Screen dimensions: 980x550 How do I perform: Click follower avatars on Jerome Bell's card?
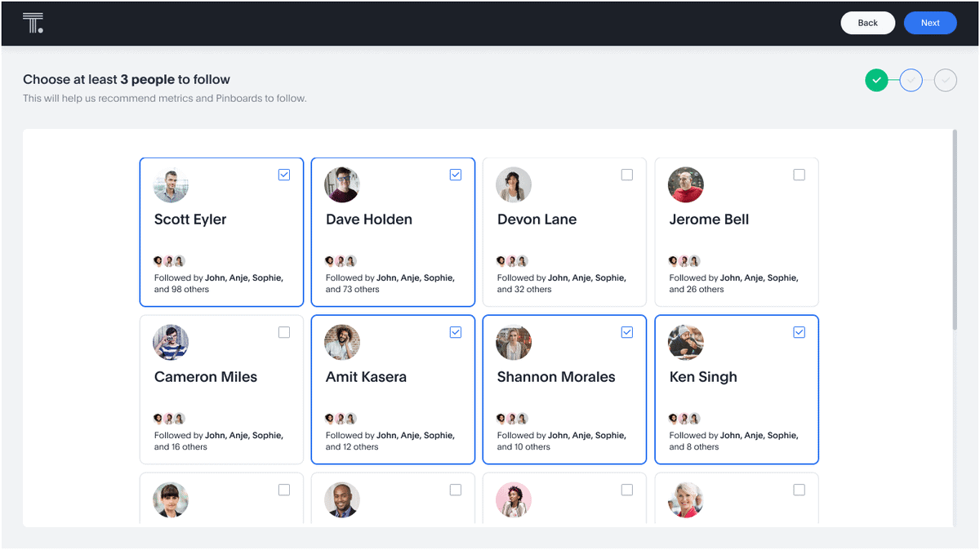click(685, 261)
